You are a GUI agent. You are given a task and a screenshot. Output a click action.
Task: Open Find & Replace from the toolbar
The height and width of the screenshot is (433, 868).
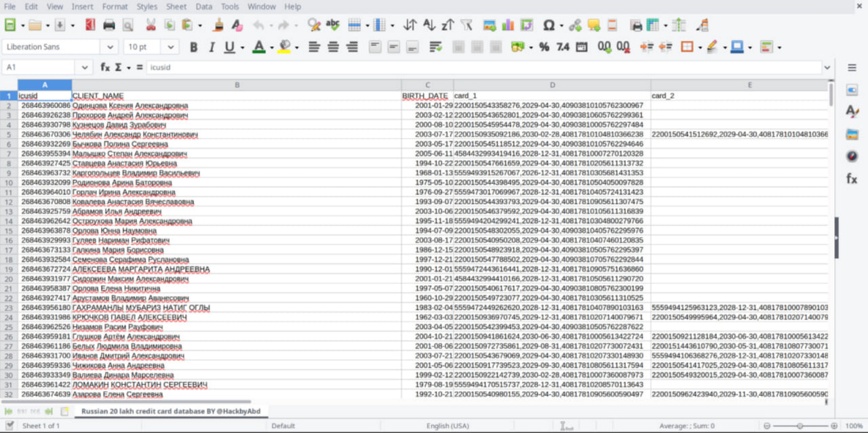pyautogui.click(x=313, y=25)
